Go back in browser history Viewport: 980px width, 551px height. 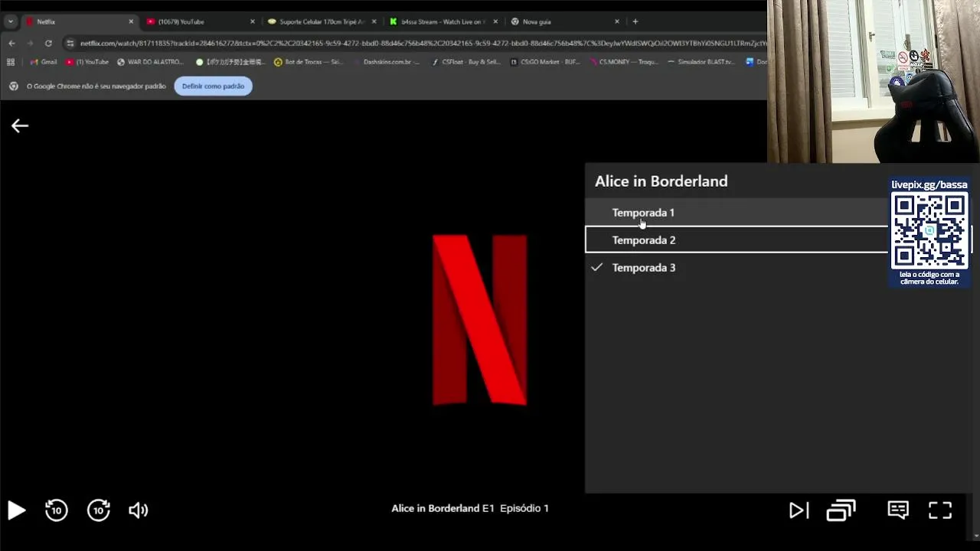(11, 43)
